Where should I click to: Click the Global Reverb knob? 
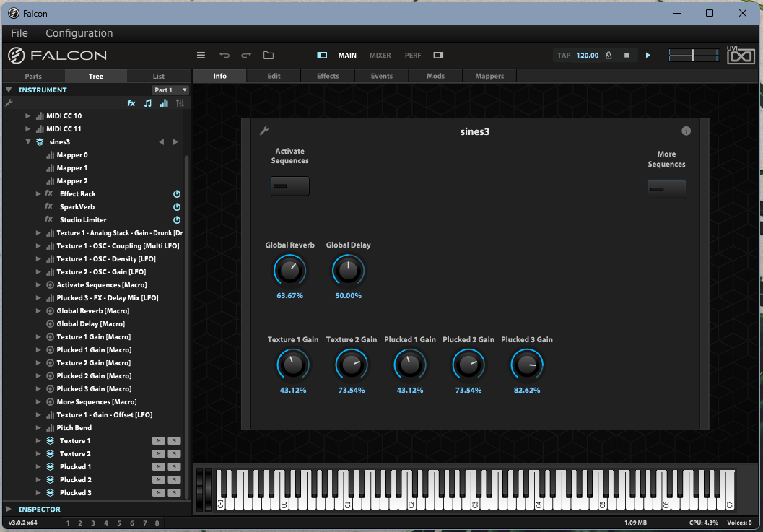click(289, 271)
